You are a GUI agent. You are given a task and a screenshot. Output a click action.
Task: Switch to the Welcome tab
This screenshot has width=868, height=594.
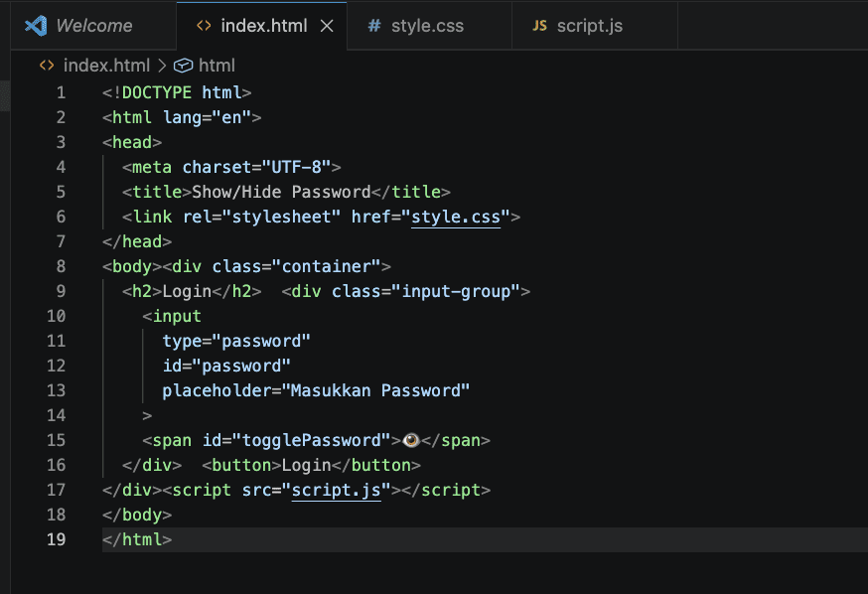coord(93,26)
